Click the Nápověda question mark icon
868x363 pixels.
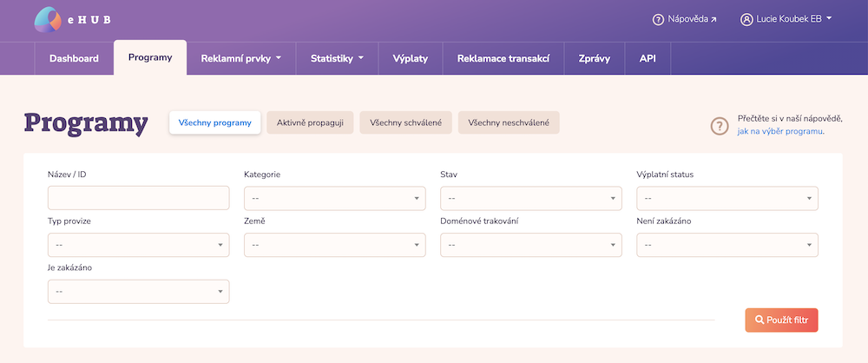point(658,19)
